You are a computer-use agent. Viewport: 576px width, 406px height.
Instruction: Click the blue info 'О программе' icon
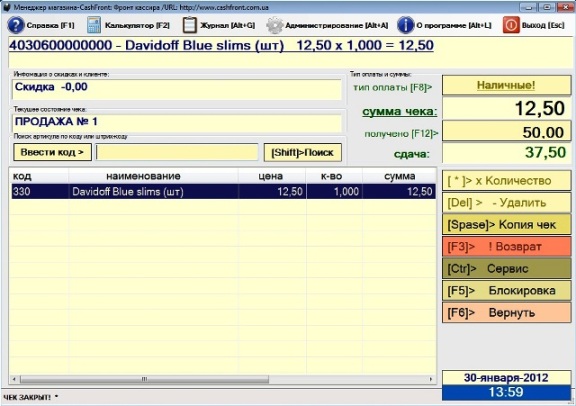pos(405,25)
